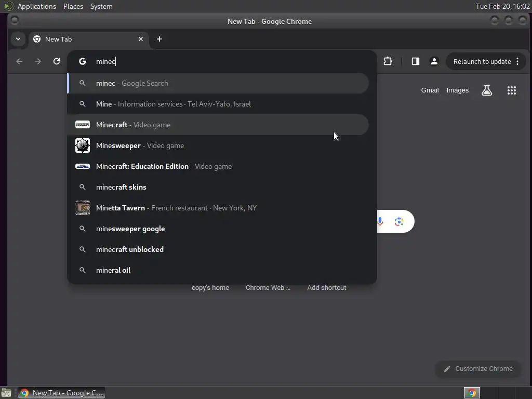Click the magnifier icon beside 'minecraft skins'
This screenshot has height=399, width=532.
pos(83,187)
